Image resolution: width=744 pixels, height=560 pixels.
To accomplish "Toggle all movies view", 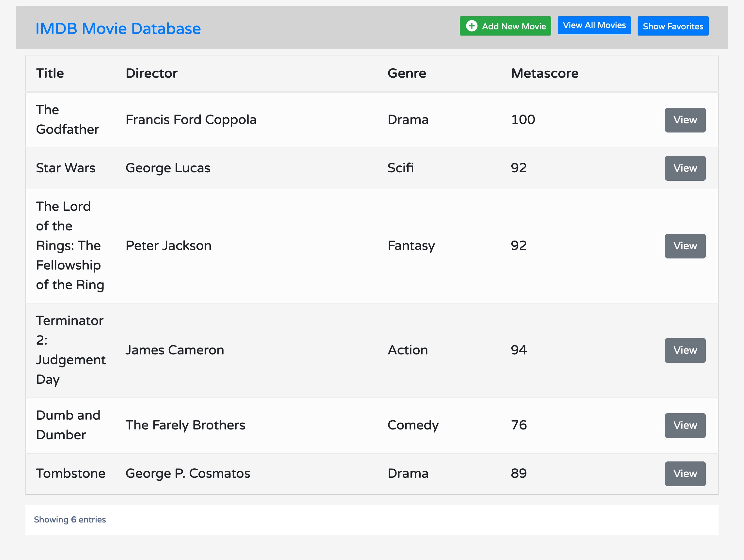I will 594,26.
